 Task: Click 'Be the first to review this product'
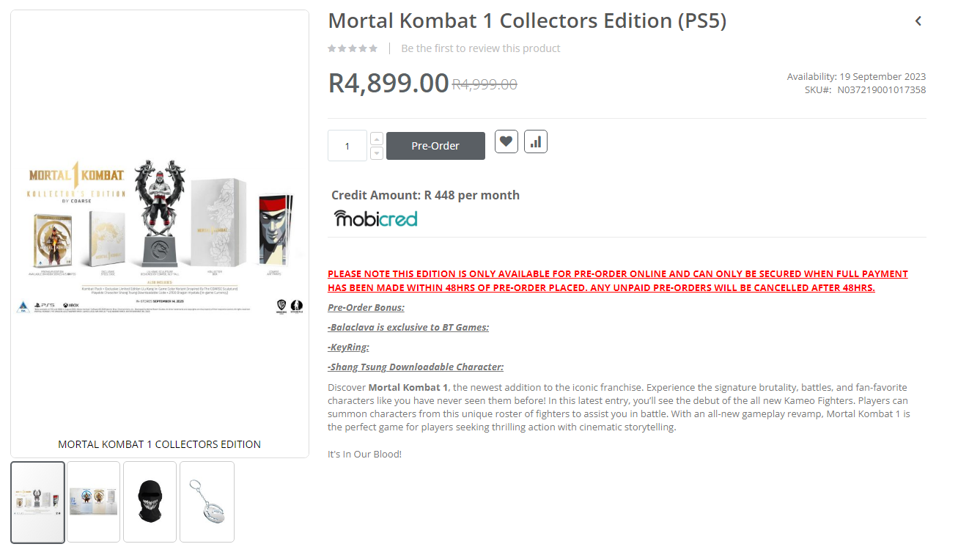[480, 48]
